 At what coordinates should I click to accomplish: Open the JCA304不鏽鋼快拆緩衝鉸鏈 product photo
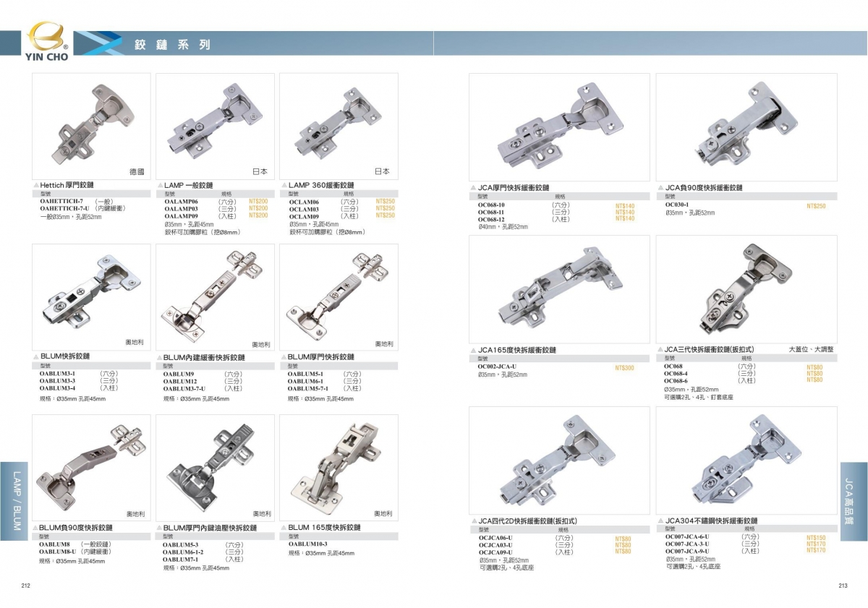click(746, 460)
